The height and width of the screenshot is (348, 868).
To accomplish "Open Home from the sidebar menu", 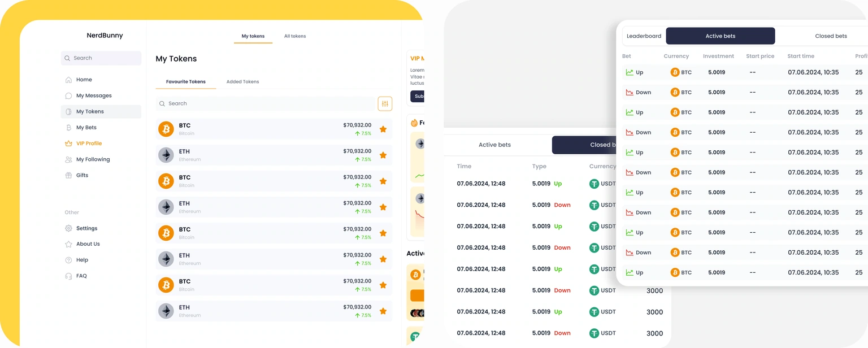I will coord(84,80).
